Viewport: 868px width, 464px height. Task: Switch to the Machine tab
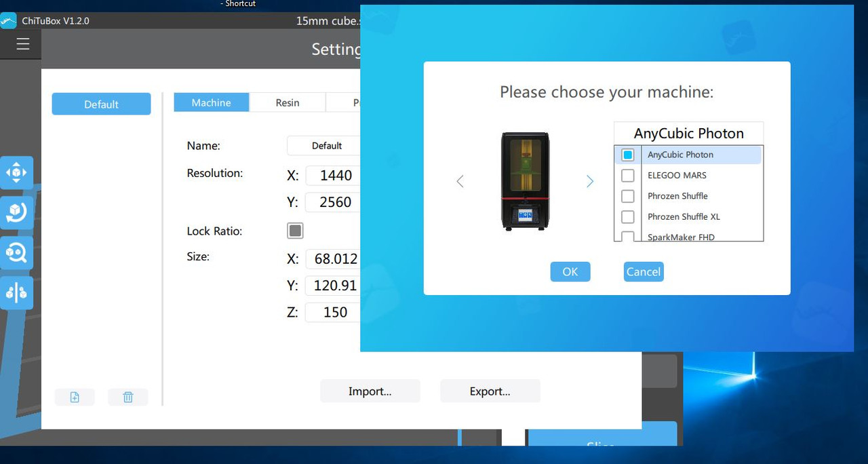point(211,102)
